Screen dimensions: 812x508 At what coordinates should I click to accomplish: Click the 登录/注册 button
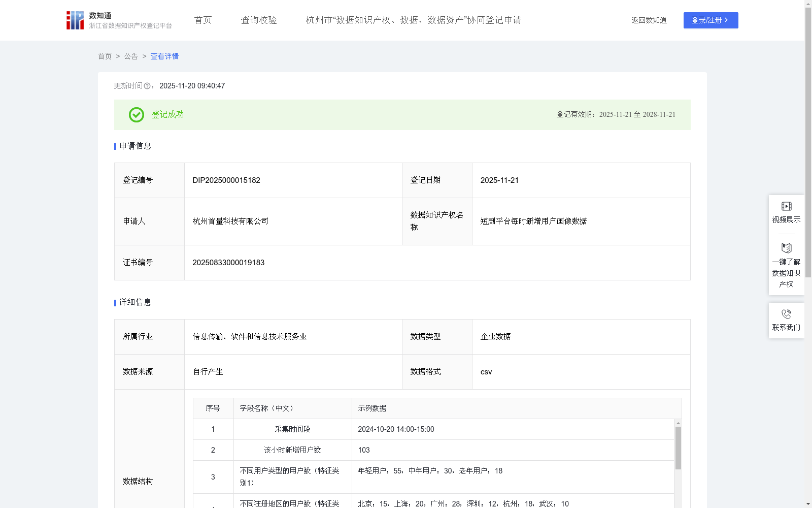[x=710, y=20]
